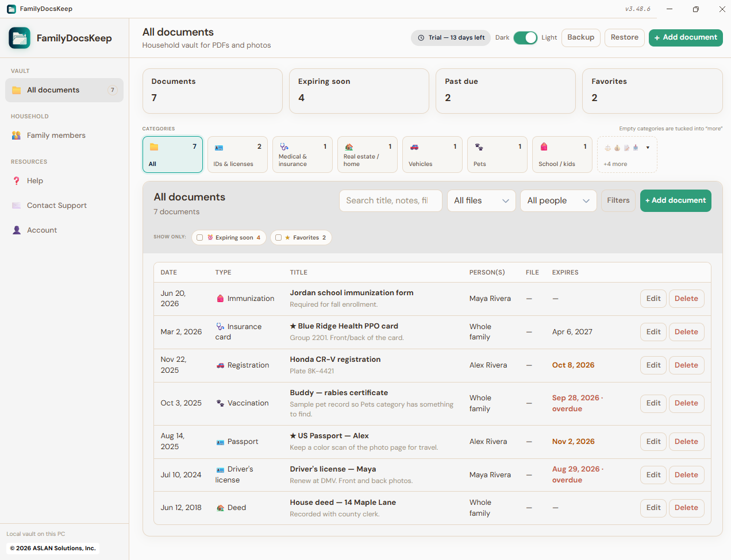The width and height of the screenshot is (731, 560).
Task: Click the Driver's license type icon
Action: point(220,469)
